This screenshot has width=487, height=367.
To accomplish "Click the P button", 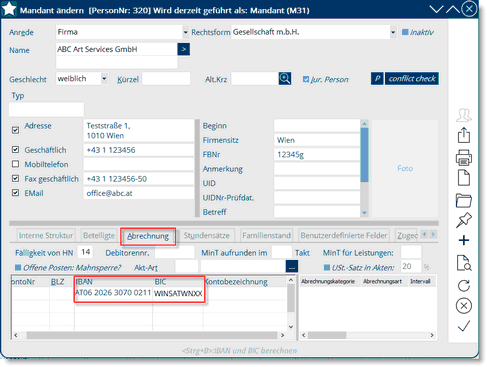I will [377, 79].
